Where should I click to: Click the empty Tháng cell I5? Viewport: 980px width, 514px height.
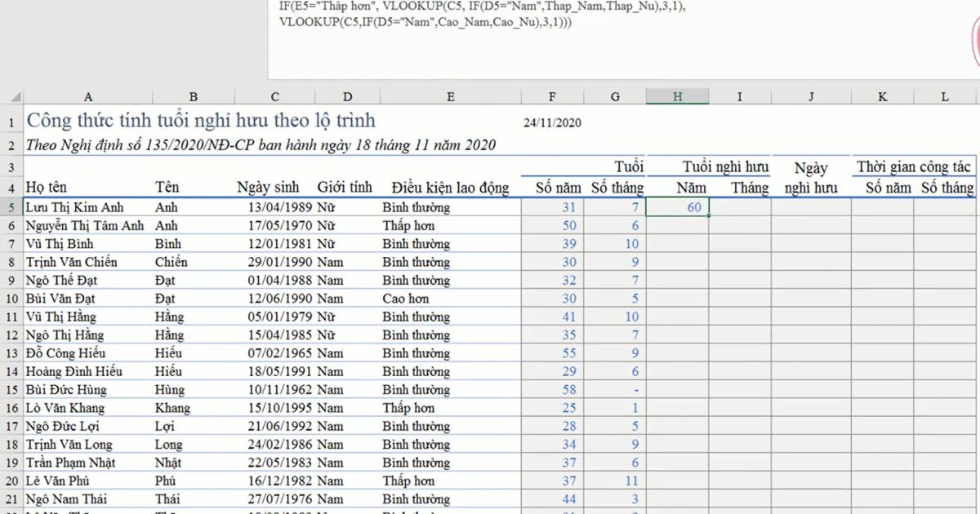pos(739,207)
